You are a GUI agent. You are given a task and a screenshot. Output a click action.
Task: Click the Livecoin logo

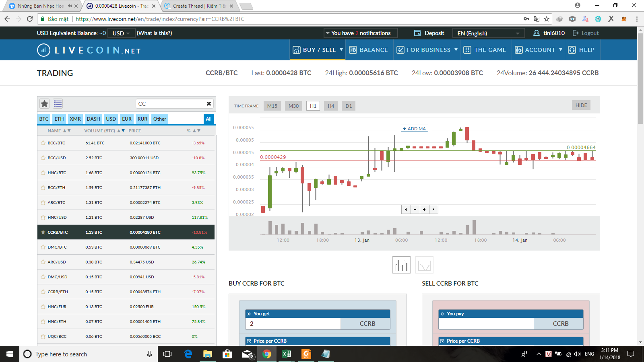click(89, 50)
